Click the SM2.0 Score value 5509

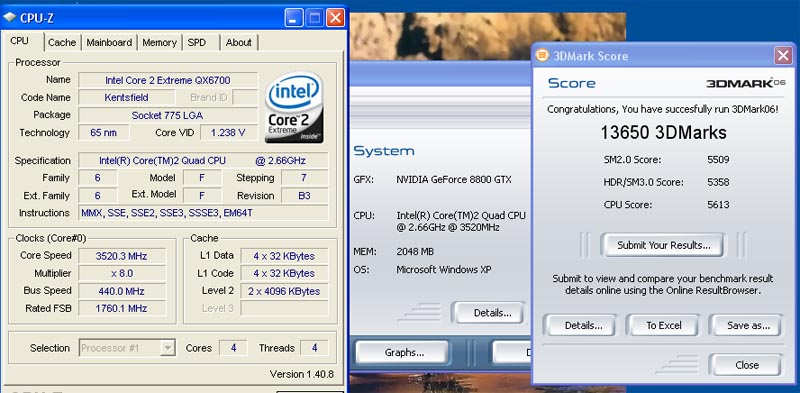718,160
